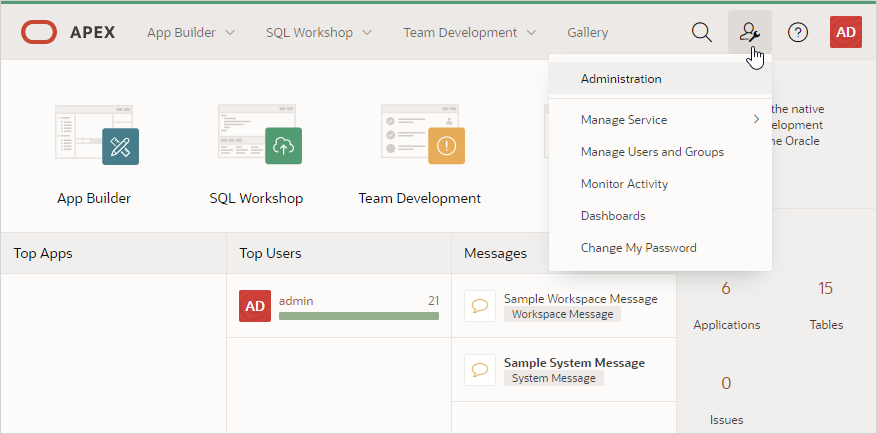Click the Top Users heading
This screenshot has width=877, height=434.
click(x=270, y=253)
